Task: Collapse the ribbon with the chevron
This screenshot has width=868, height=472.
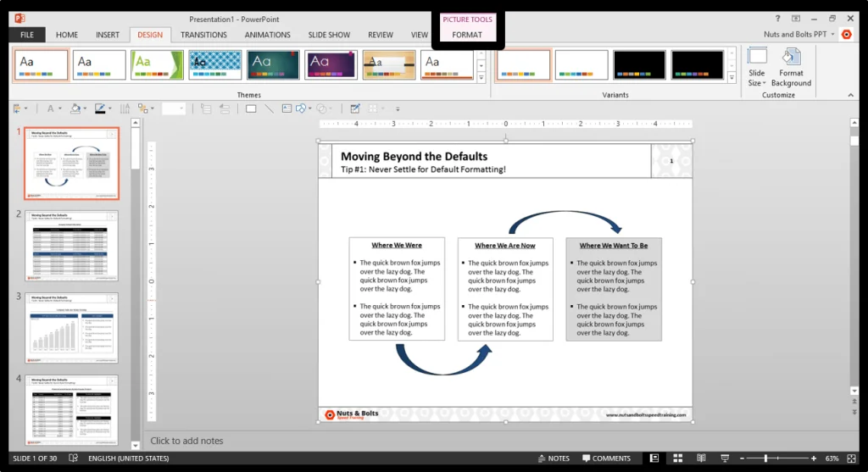Action: coord(851,95)
